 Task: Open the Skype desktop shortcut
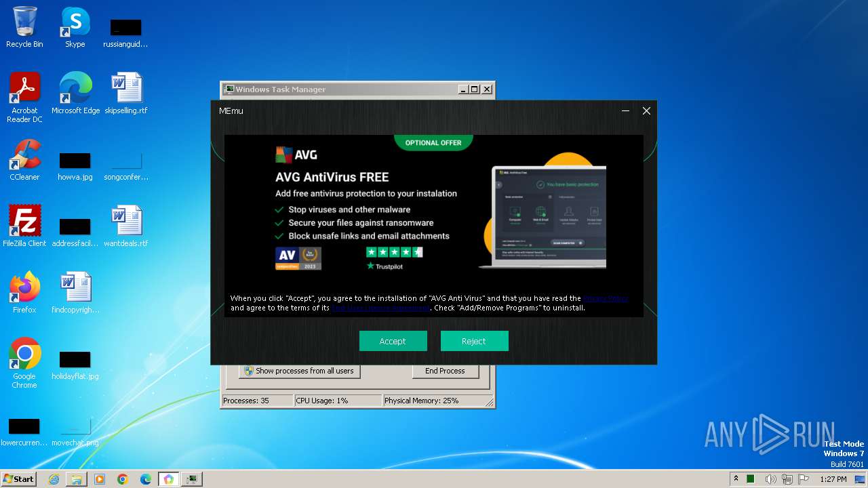coord(75,28)
